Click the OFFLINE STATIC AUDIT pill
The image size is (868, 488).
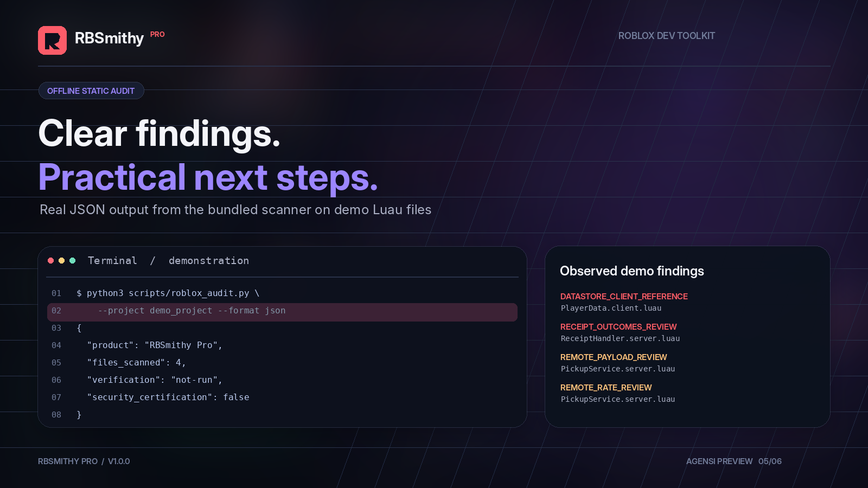point(91,91)
